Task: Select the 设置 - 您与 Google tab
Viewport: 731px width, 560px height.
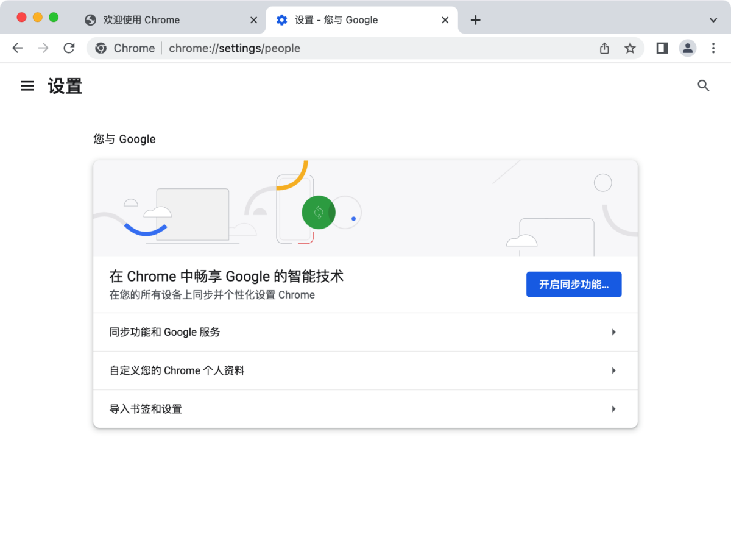Action: tap(362, 20)
